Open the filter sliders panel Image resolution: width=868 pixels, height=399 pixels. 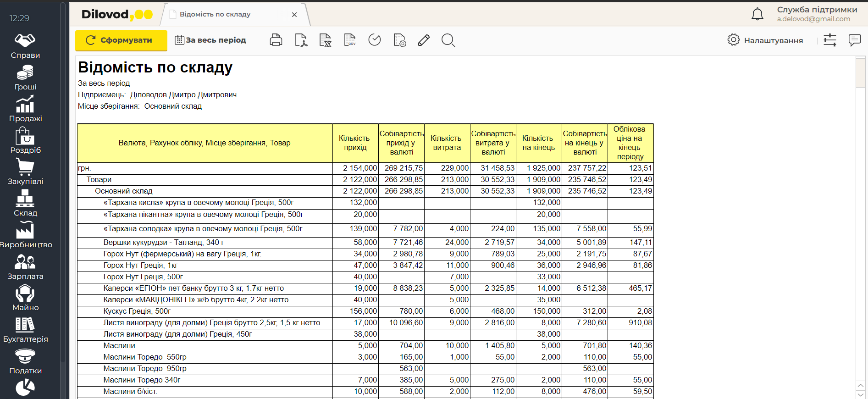pyautogui.click(x=829, y=40)
